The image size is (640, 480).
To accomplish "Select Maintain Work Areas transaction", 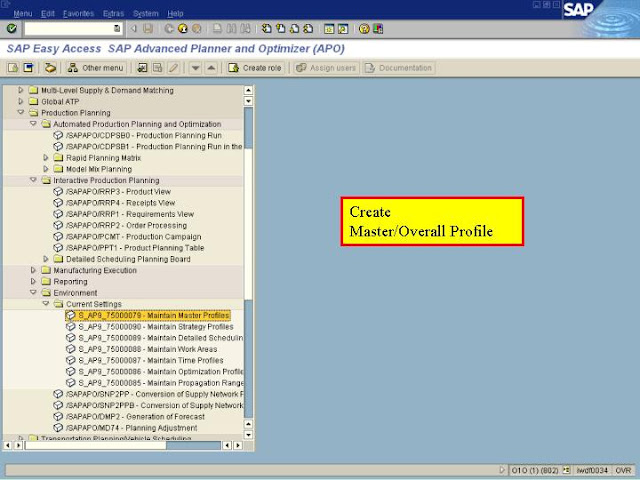I will [x=147, y=349].
